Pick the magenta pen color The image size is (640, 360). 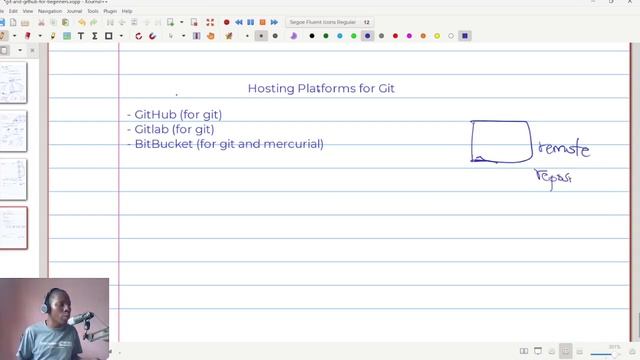(409, 36)
